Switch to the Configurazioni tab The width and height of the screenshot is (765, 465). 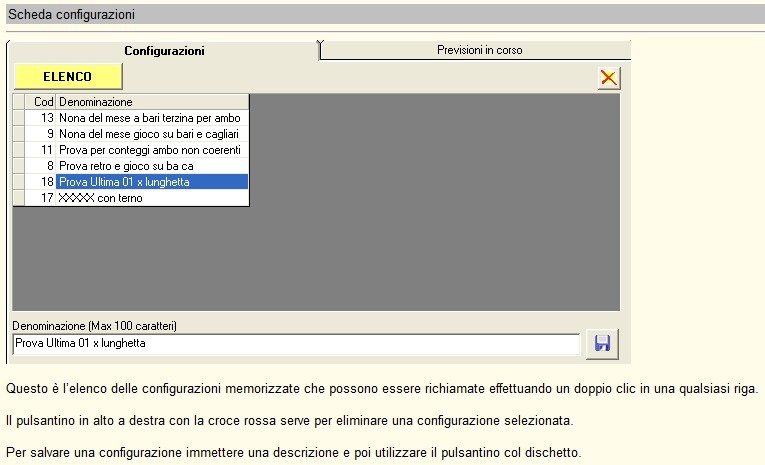[164, 50]
